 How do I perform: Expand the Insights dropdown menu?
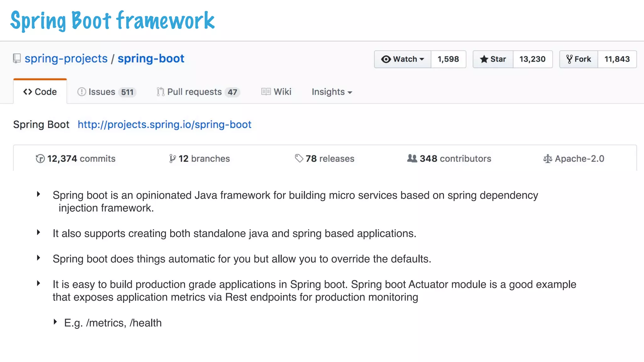tap(332, 92)
